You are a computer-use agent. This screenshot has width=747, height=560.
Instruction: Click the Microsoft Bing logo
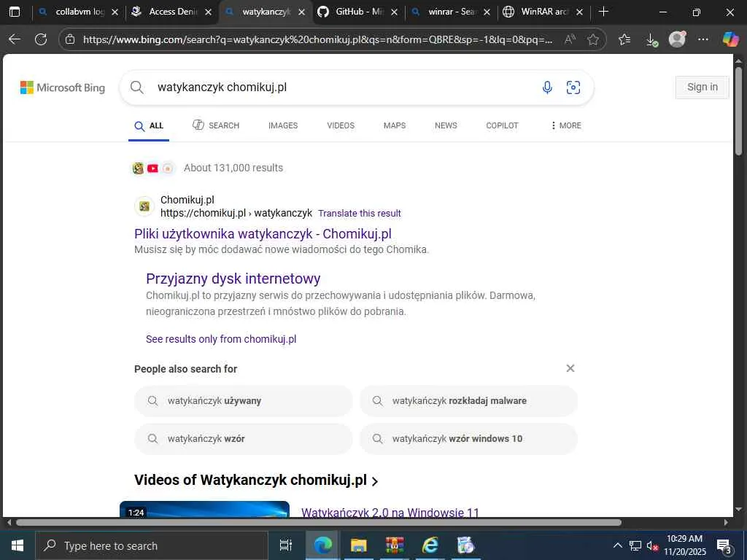coord(63,87)
